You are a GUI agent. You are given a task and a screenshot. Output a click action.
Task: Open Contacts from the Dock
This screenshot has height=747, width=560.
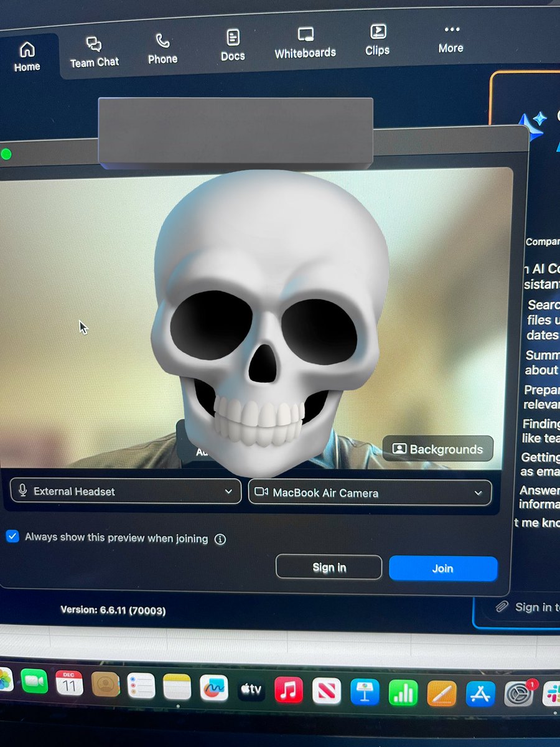point(105,684)
